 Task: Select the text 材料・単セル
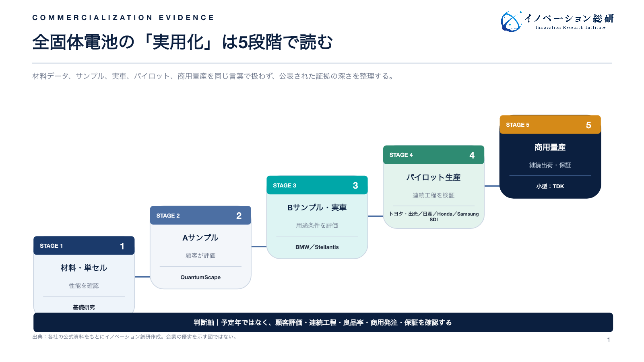tap(84, 268)
